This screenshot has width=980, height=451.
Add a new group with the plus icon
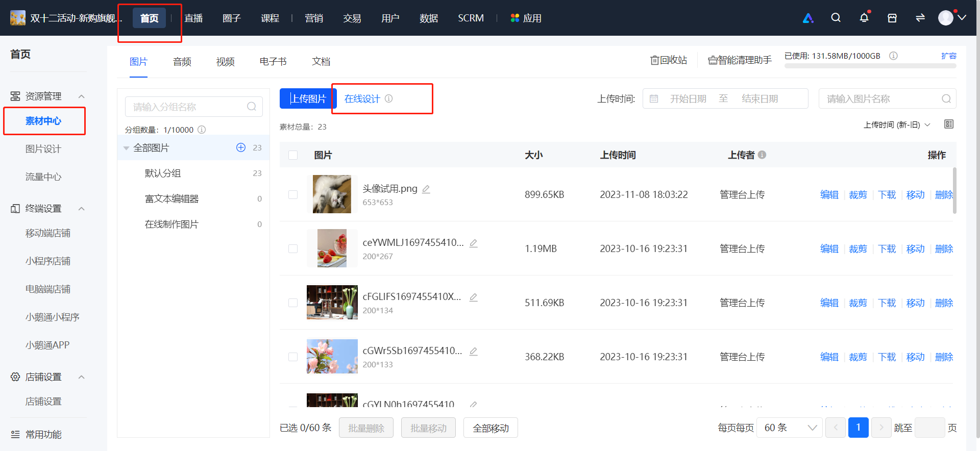click(241, 147)
